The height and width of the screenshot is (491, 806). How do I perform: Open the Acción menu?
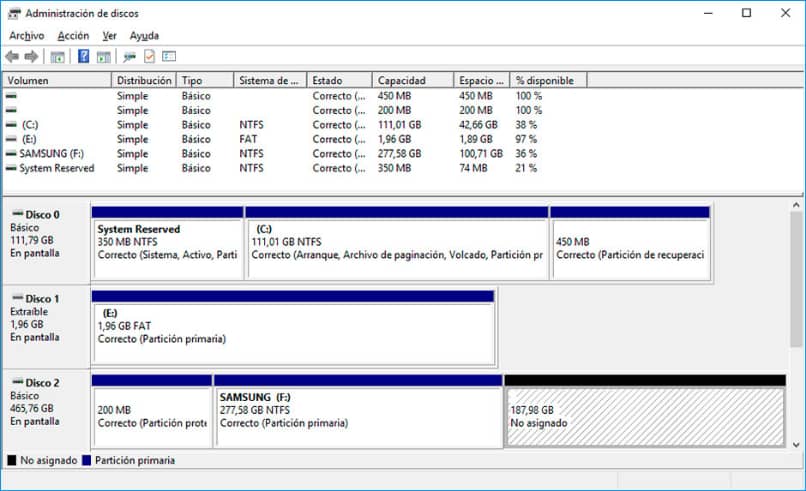73,35
